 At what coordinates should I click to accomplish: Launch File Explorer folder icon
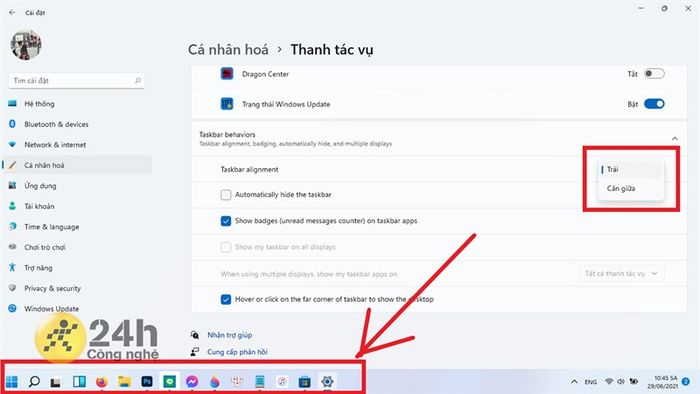tap(124, 382)
